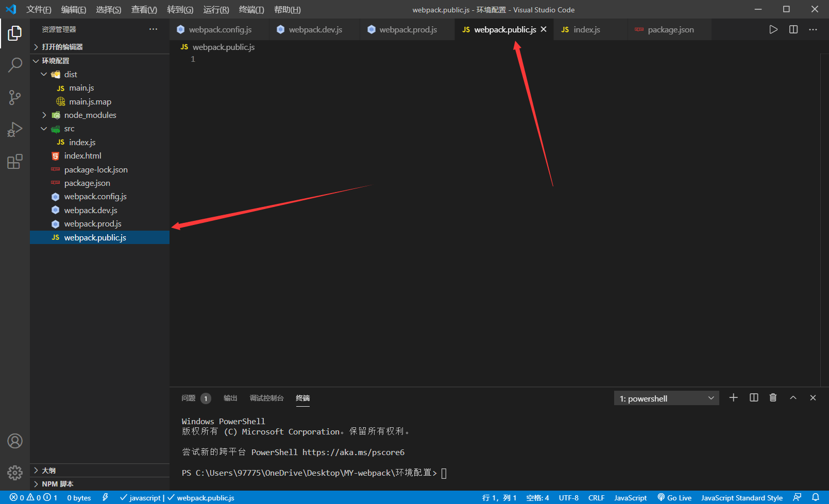Open notifications bell in status bar

(x=816, y=497)
